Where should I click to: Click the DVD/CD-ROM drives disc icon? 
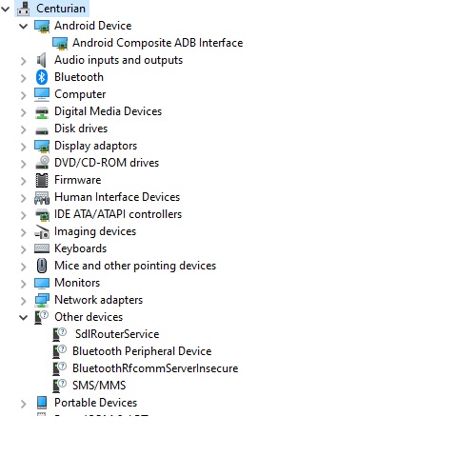click(42, 163)
